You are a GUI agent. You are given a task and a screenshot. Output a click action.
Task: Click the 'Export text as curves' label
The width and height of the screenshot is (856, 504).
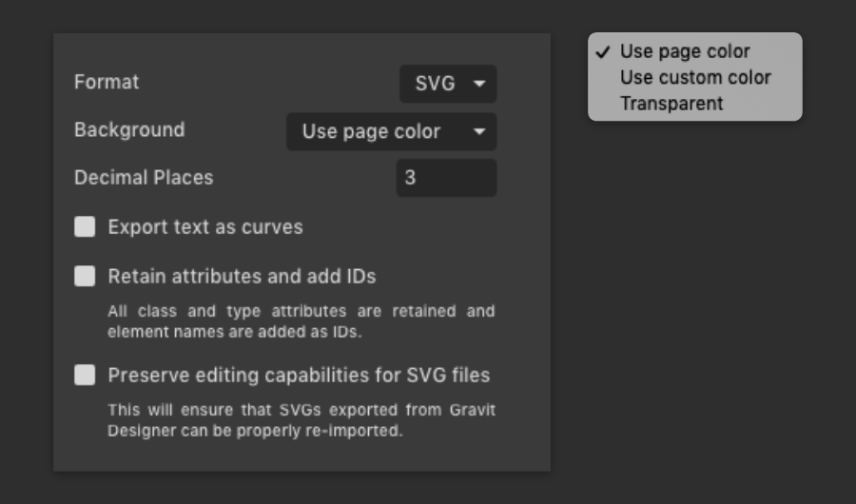click(205, 227)
